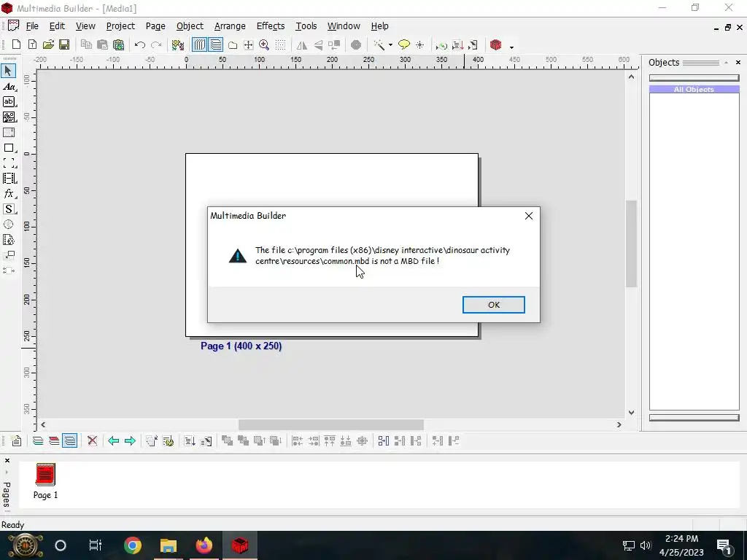Screen dimensions: 747x560
Task: Close the Multimedia Builder error dialog
Action: [529, 216]
